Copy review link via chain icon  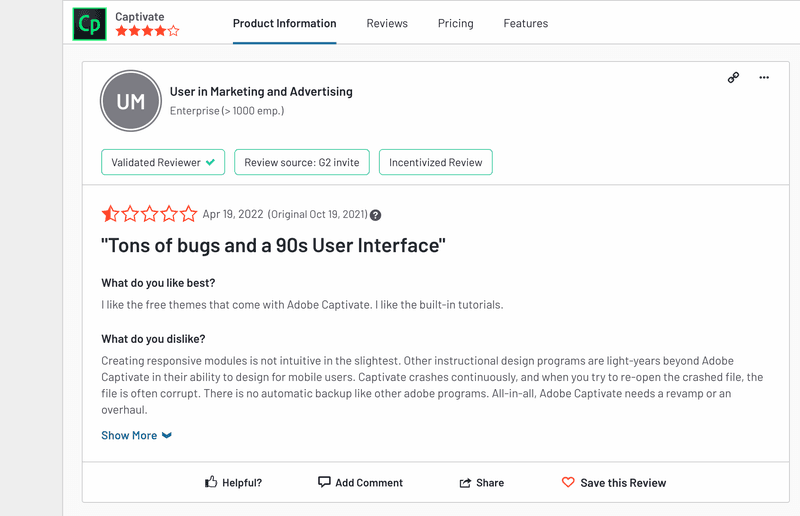point(733,78)
